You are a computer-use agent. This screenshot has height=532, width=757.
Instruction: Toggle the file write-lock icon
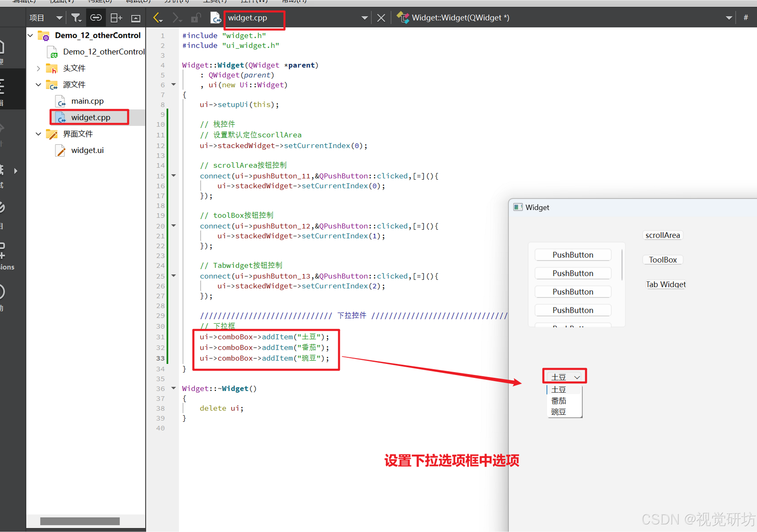click(x=196, y=18)
